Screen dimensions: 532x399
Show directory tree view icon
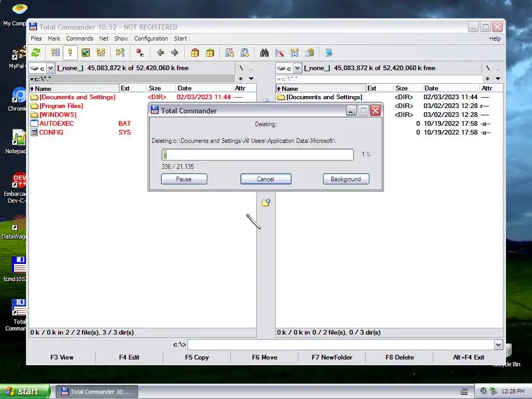101,52
